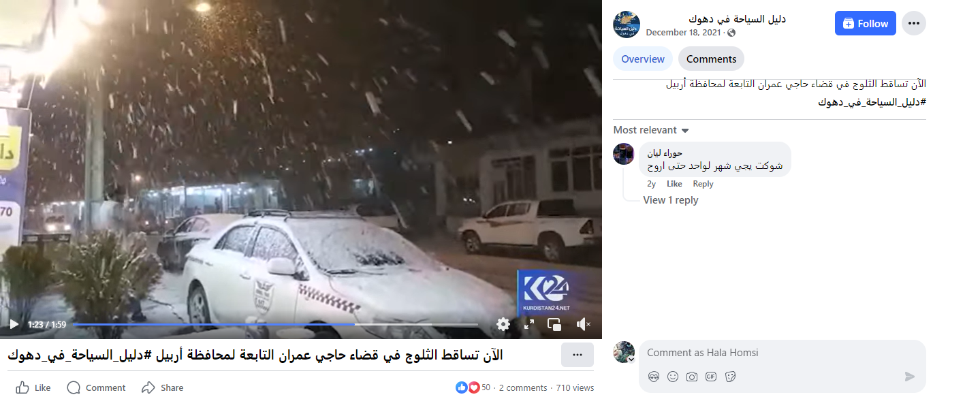Play the video with the play button
This screenshot has height=397, width=980.
pos(14,325)
